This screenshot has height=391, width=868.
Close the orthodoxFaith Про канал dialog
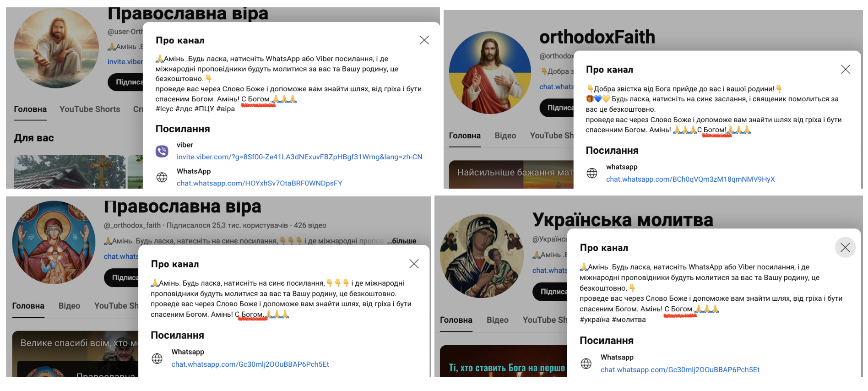coord(846,69)
